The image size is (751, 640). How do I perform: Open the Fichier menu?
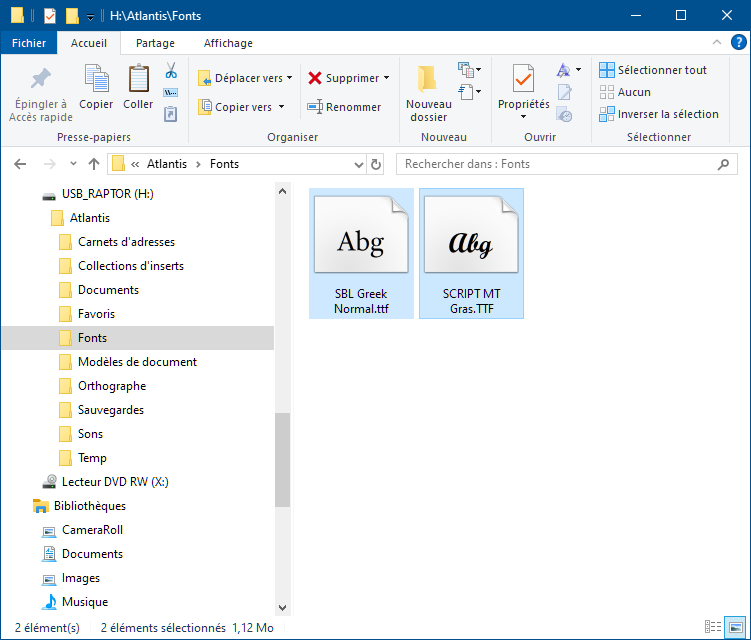tap(29, 43)
